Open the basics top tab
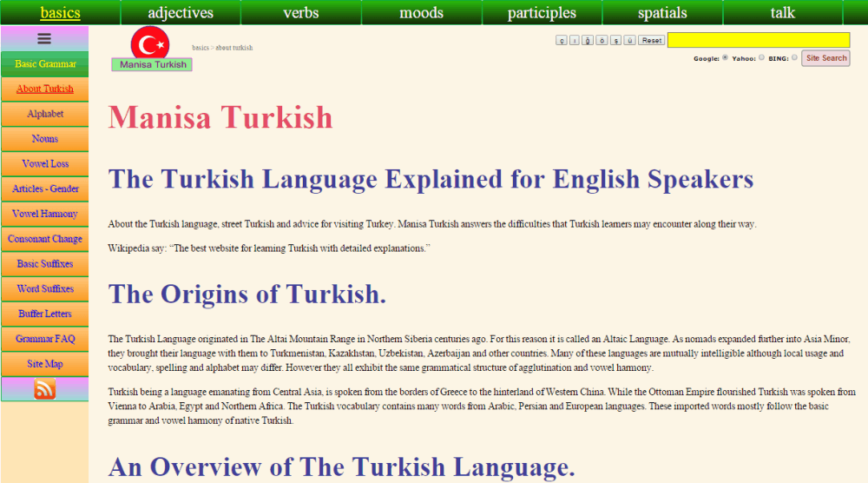The image size is (868, 483). 61,12
